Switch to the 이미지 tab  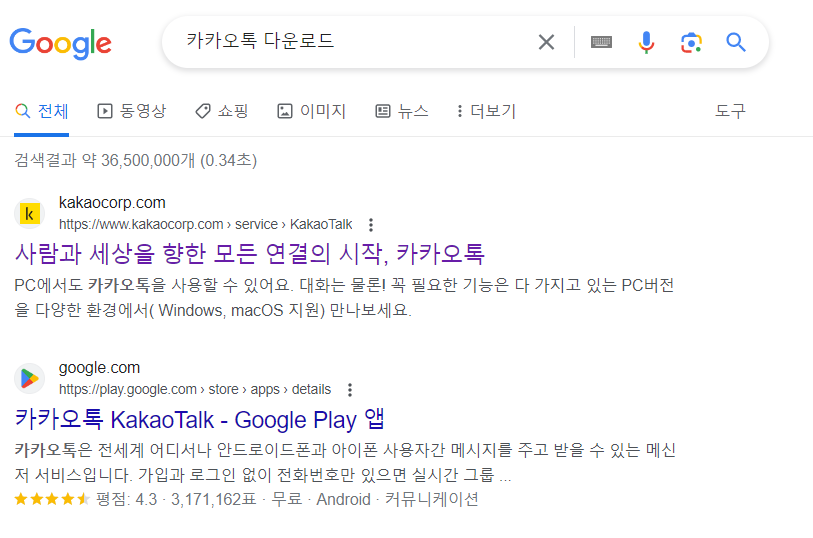coord(311,111)
